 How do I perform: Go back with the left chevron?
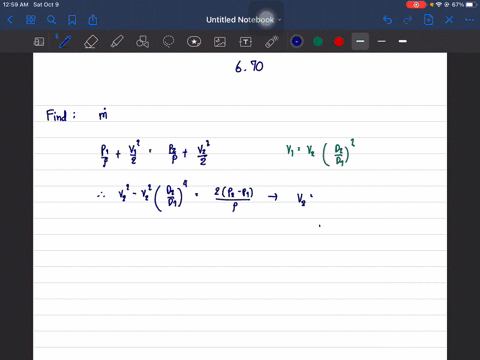(x=10, y=20)
